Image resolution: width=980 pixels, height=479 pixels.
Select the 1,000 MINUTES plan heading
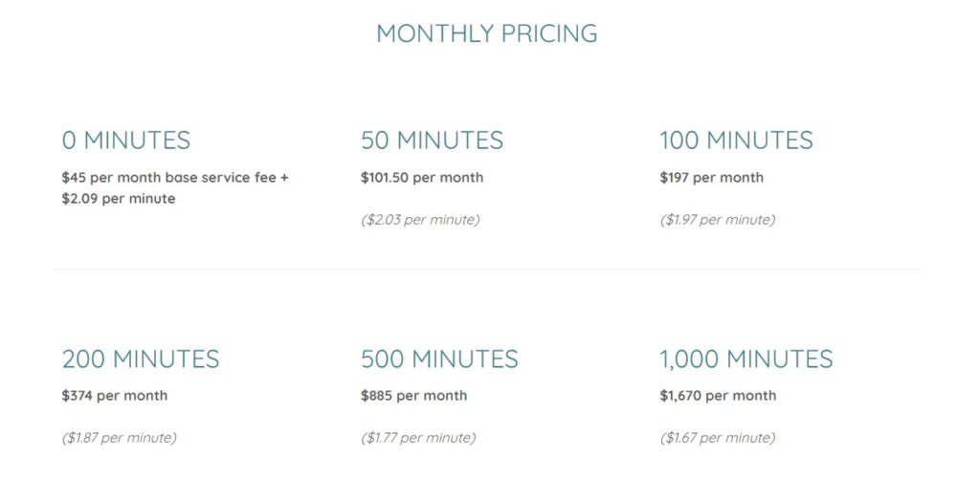coord(746,359)
